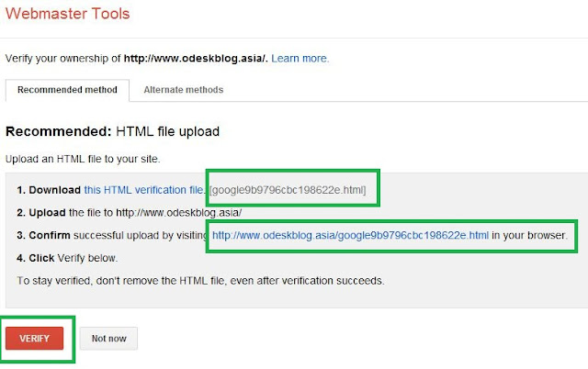The image size is (588, 369).
Task: Click the 'Recommended: HTML file upload' heading
Action: [x=112, y=131]
